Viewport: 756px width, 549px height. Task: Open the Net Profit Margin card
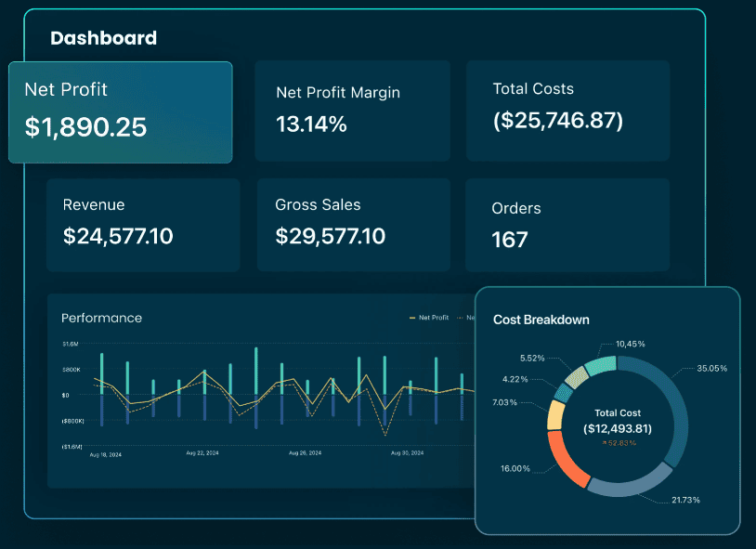click(x=352, y=110)
